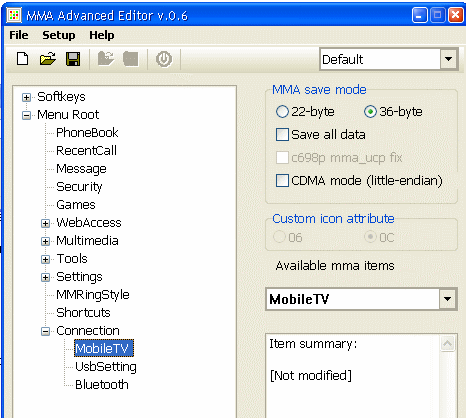Click the MMA Advanced Editor title icon

click(x=14, y=15)
